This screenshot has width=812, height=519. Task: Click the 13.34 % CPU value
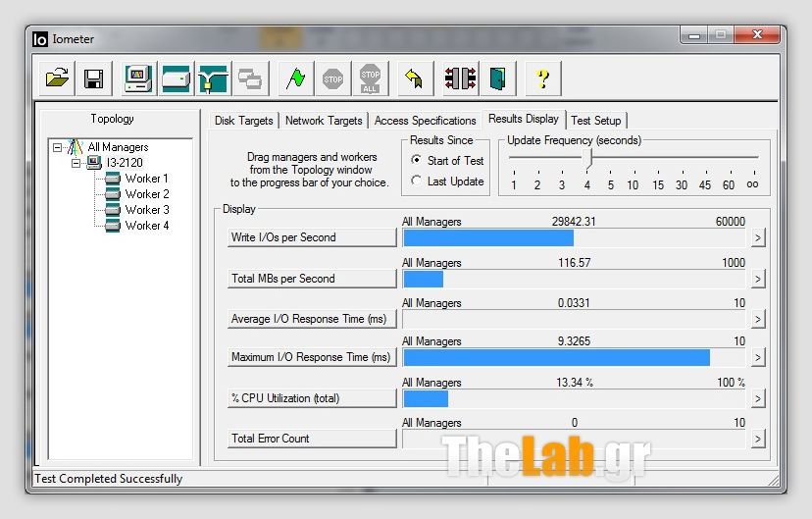[x=575, y=383]
